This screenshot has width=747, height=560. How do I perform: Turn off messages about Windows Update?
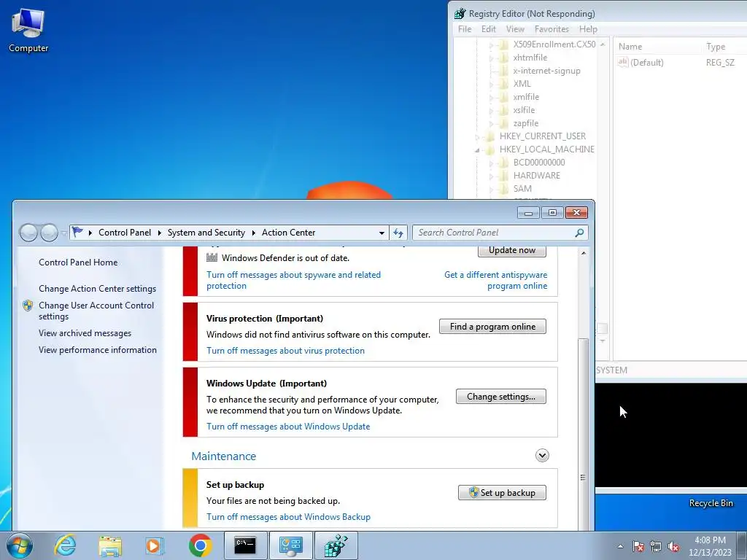[x=288, y=427]
